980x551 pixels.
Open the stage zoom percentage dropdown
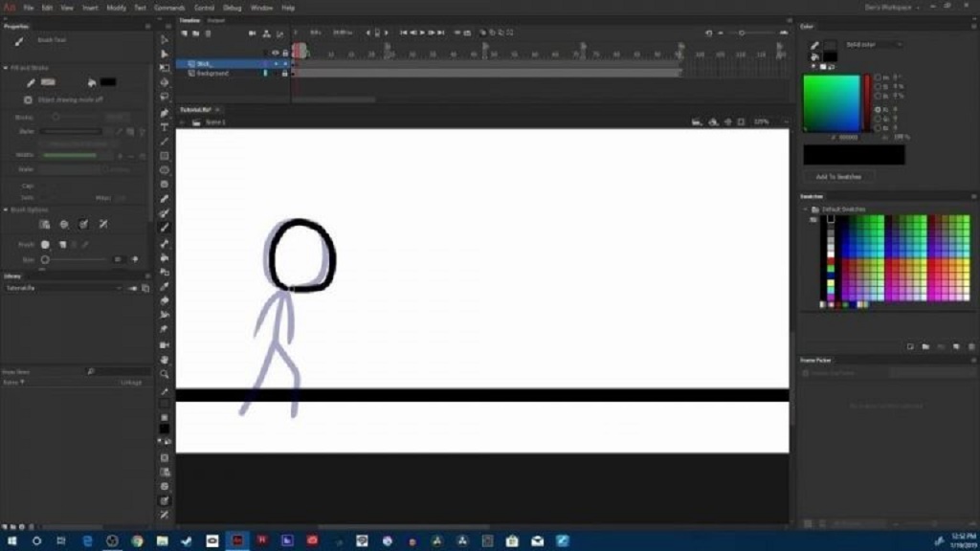pos(768,122)
